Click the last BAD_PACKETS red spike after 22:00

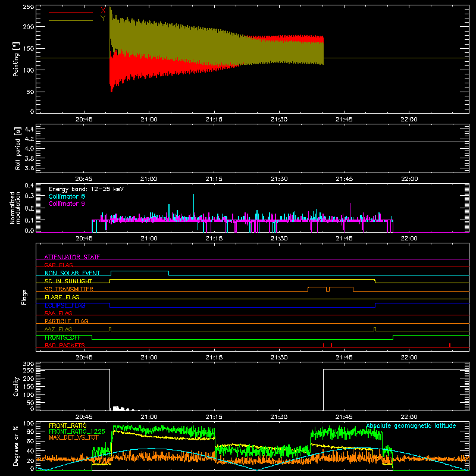pyautogui.click(x=450, y=345)
